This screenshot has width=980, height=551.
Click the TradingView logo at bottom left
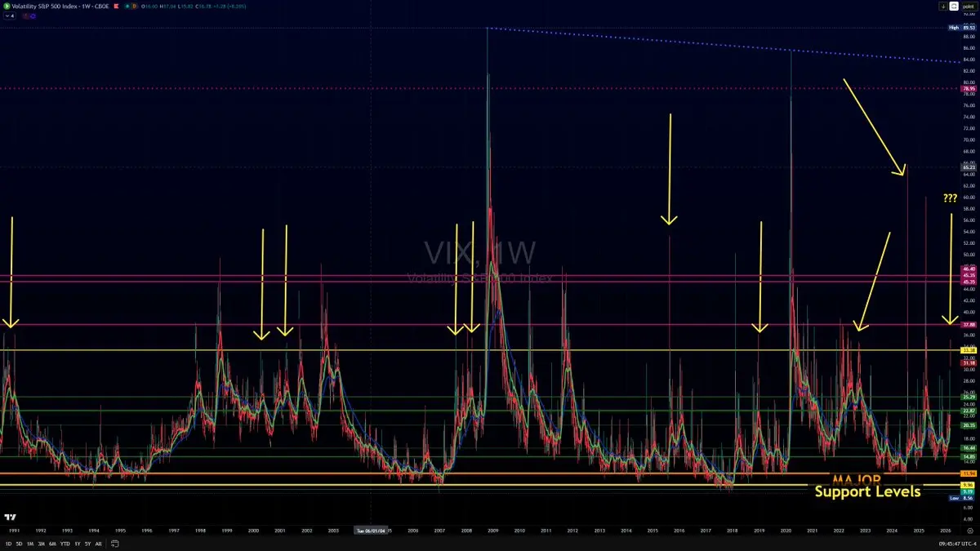[10, 518]
